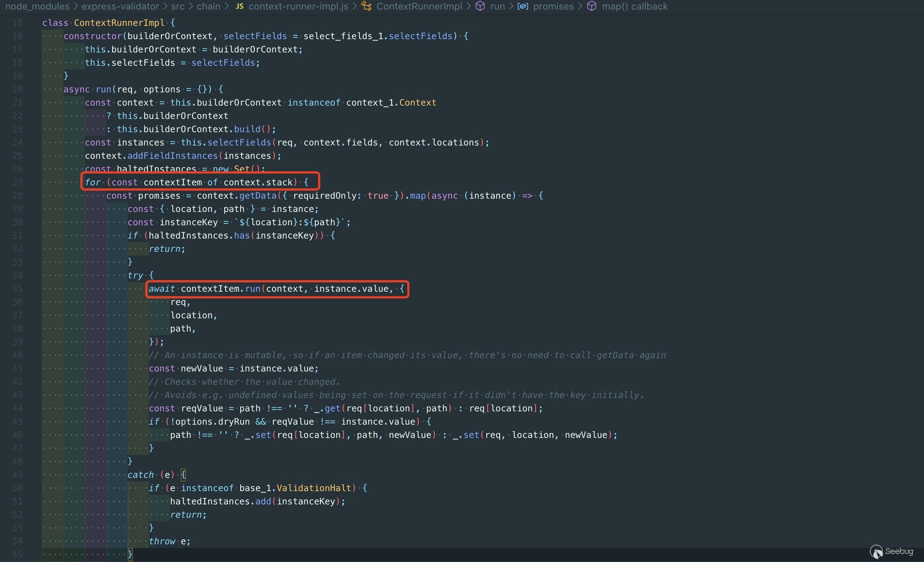Click the ValidationHalt identifier on line 50
The image size is (924, 562).
pyautogui.click(x=314, y=488)
